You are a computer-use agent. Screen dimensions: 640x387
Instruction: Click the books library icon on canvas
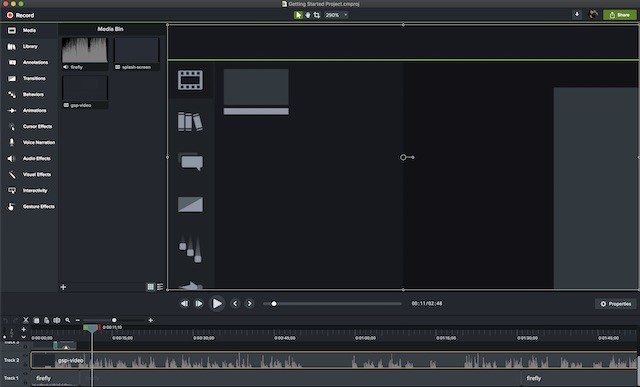coord(190,122)
